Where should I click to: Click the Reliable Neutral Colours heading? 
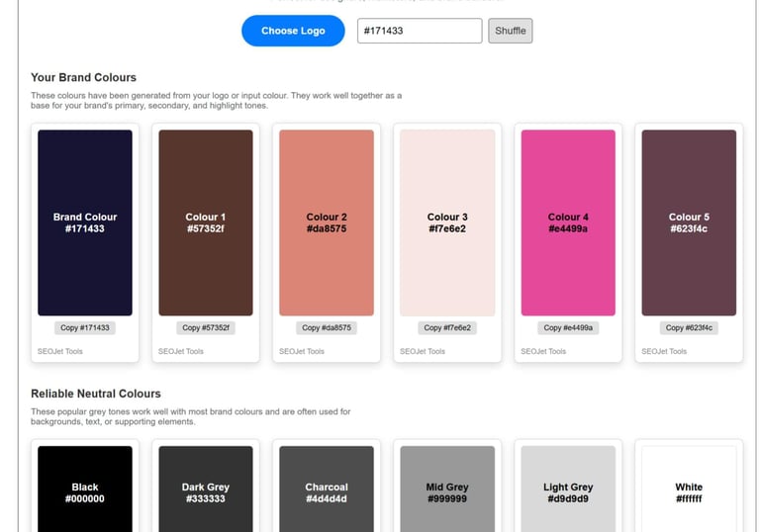pyautogui.click(x=95, y=394)
